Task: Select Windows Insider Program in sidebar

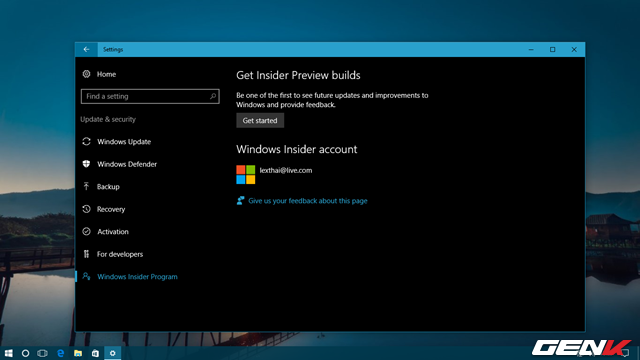Action: click(x=137, y=276)
